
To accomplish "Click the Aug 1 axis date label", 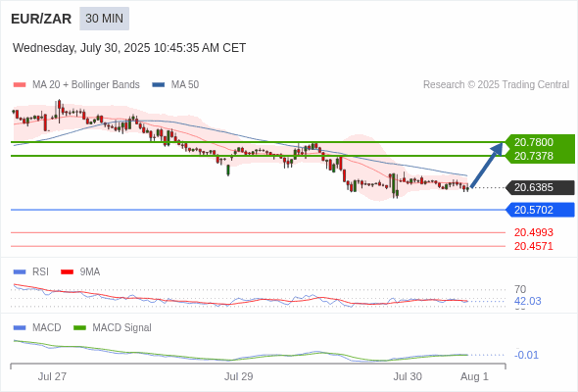I will [474, 377].
